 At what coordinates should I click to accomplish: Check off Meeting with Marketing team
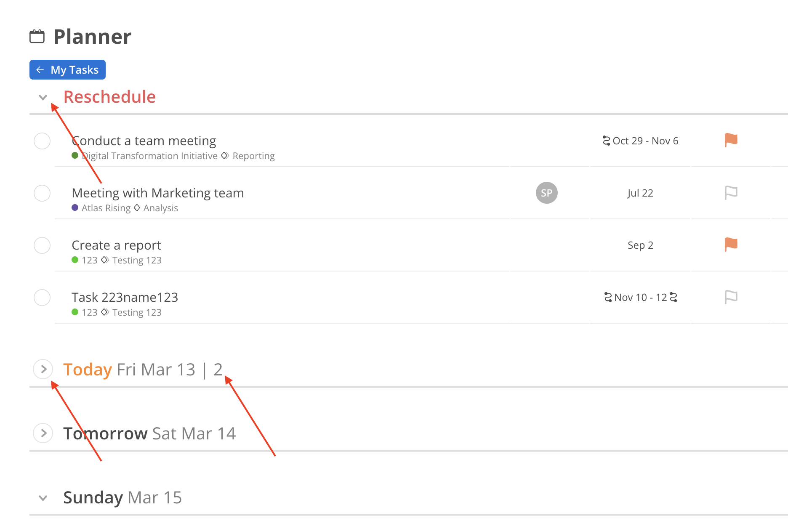click(42, 193)
